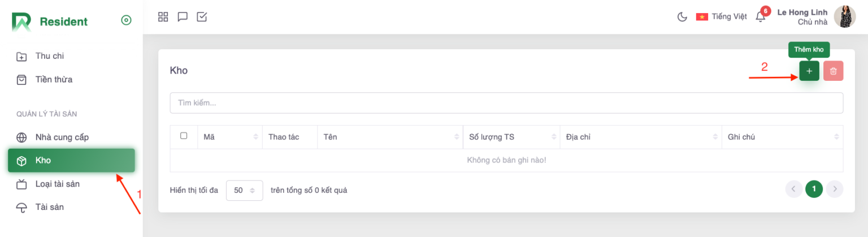Image resolution: width=868 pixels, height=237 pixels.
Task: Click the red trash delete button
Action: 833,71
